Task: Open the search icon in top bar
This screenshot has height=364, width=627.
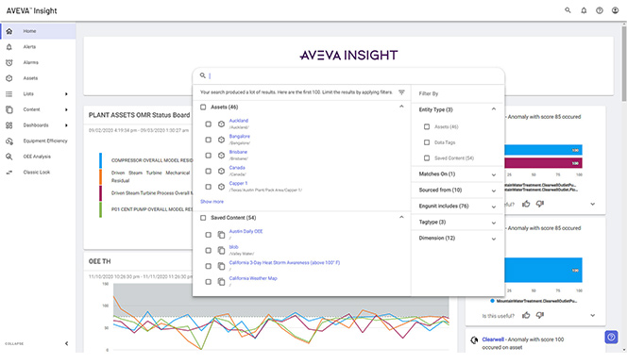Action: pos(568,10)
